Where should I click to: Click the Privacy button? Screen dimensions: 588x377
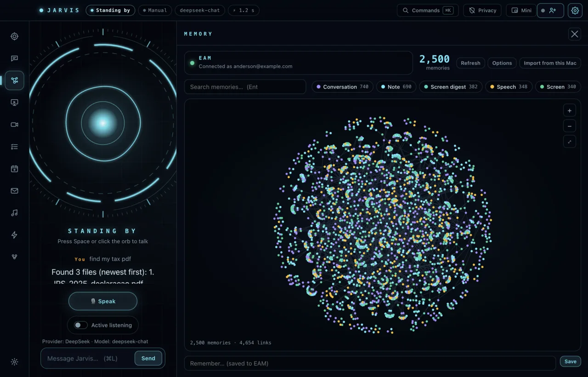click(482, 11)
